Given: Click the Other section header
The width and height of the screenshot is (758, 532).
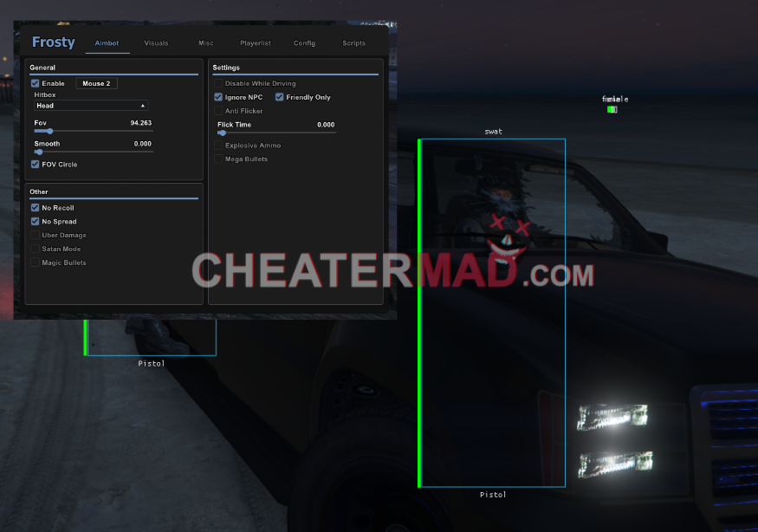Looking at the screenshot, I should click(39, 192).
